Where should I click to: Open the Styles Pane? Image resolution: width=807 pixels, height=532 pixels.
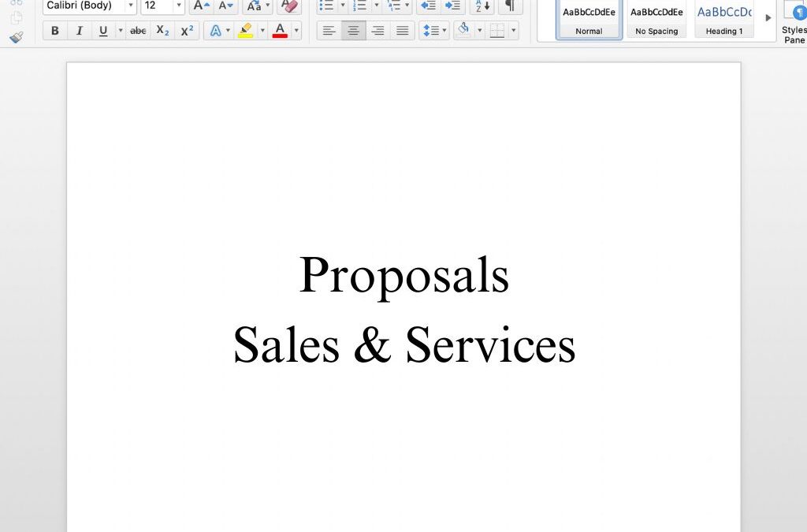(794, 23)
